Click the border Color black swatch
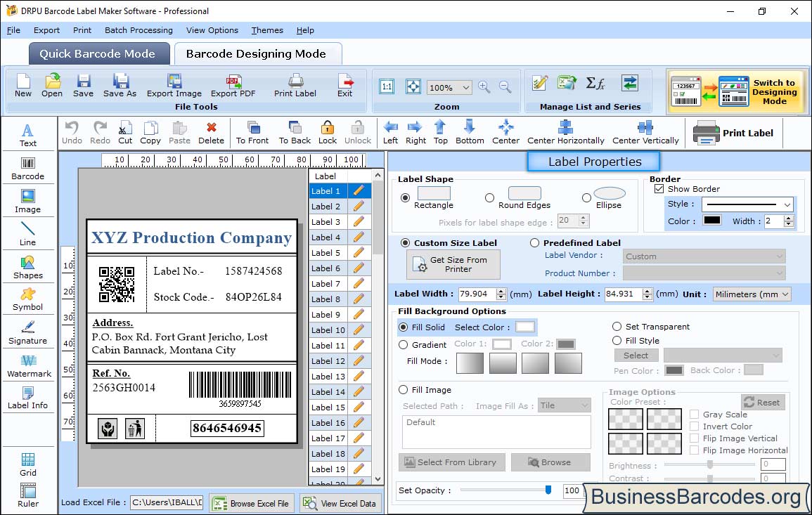 711,221
